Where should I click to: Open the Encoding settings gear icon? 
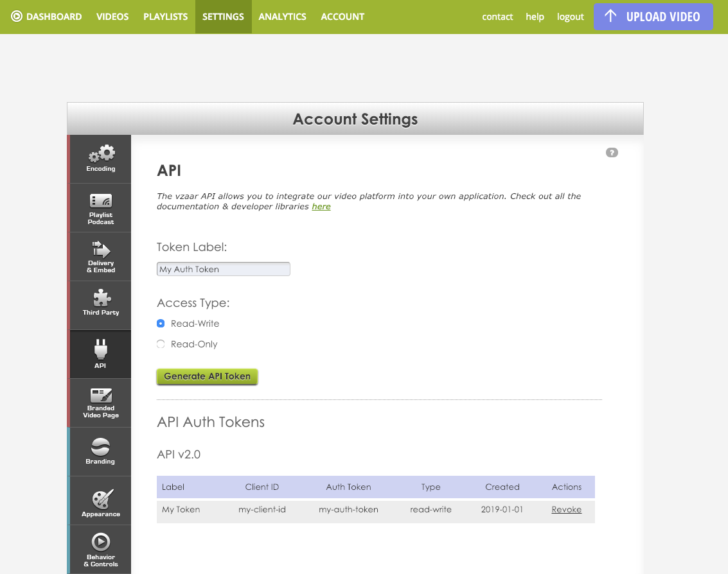[x=102, y=153]
